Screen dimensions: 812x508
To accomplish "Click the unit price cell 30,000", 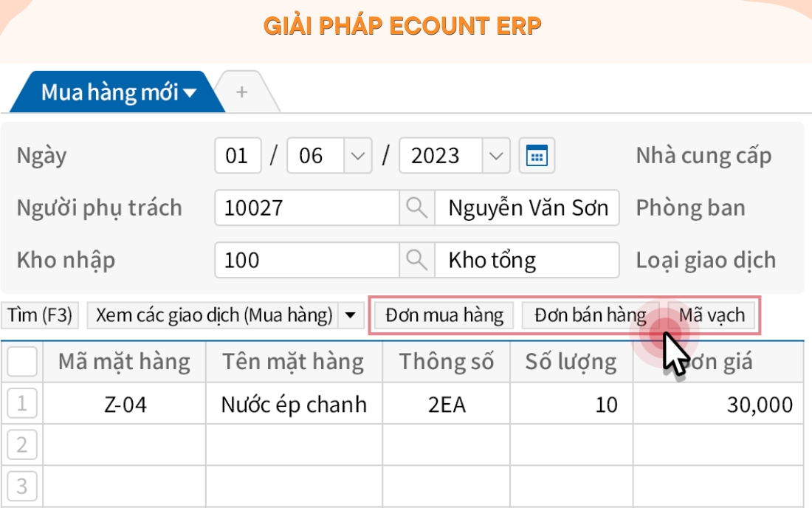I will 718,404.
